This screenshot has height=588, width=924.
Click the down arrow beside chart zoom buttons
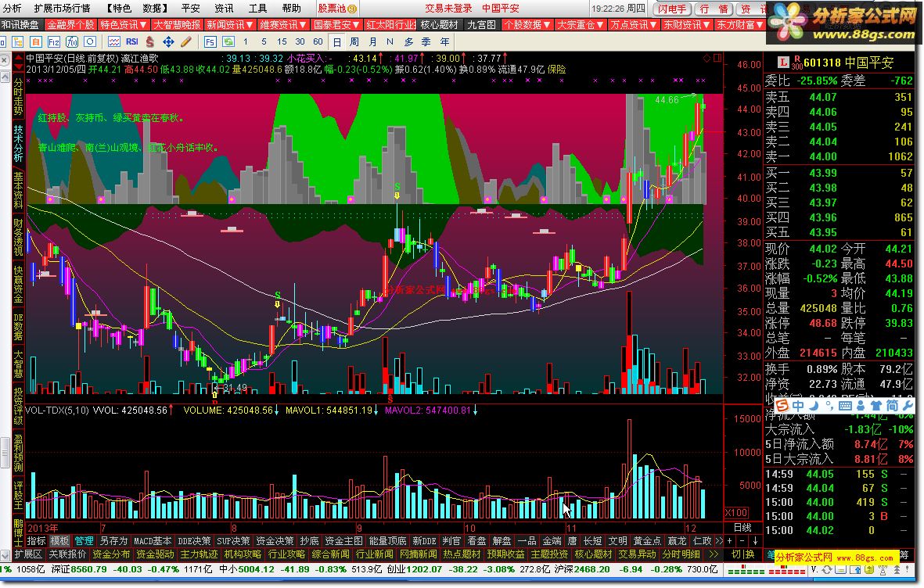coord(755,541)
